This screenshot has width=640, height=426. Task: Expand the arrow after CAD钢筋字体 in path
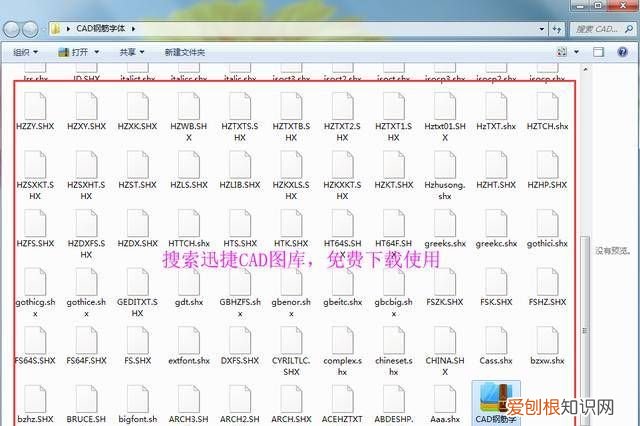133,29
